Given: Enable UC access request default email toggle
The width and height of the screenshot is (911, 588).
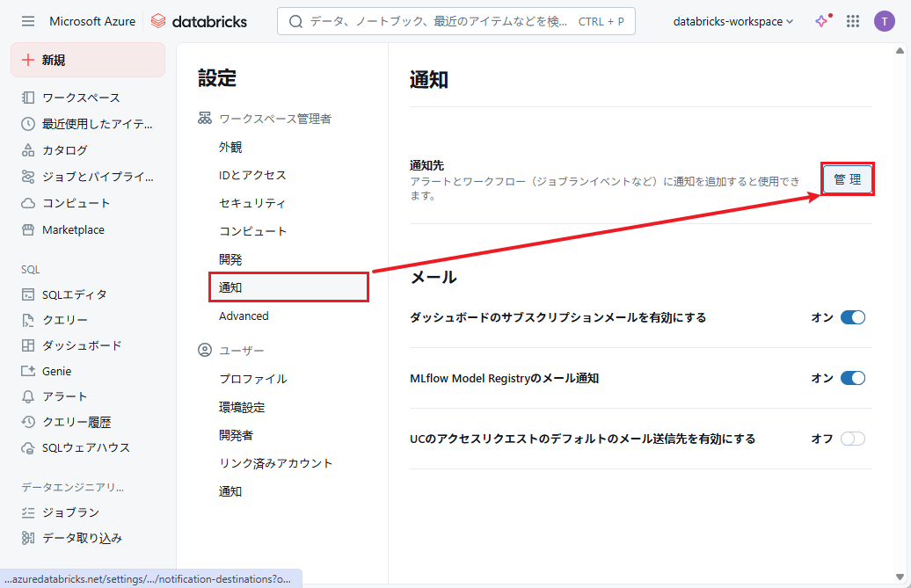Looking at the screenshot, I should click(x=852, y=439).
